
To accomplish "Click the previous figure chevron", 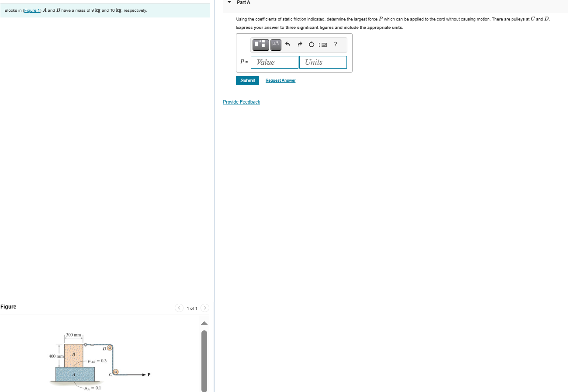I will [179, 308].
